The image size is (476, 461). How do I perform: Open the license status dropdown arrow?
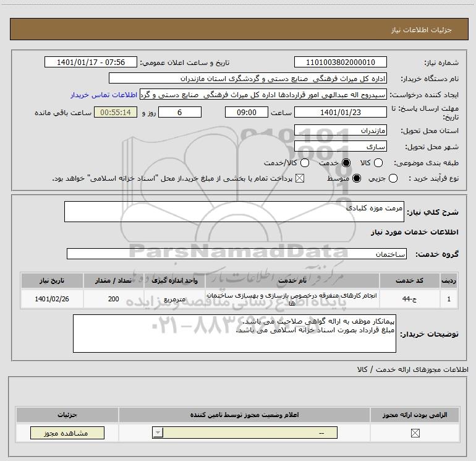coord(158,433)
